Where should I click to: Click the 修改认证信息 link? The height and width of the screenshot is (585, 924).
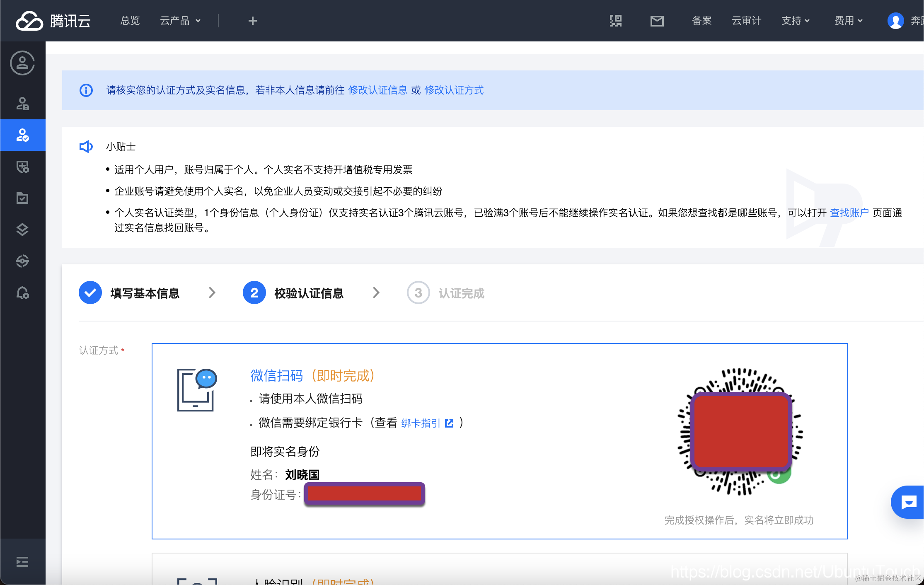pos(377,90)
